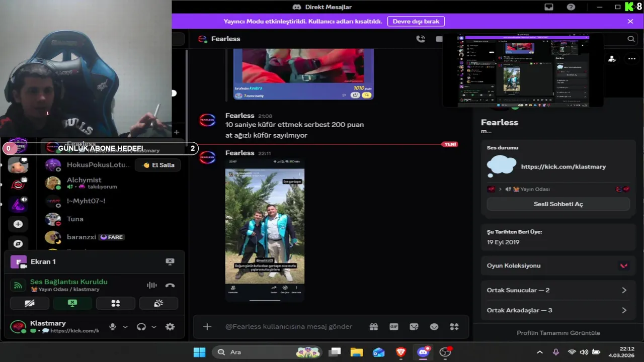The height and width of the screenshot is (362, 644).
Task: Click the stream preview thumbnail
Action: (523, 70)
